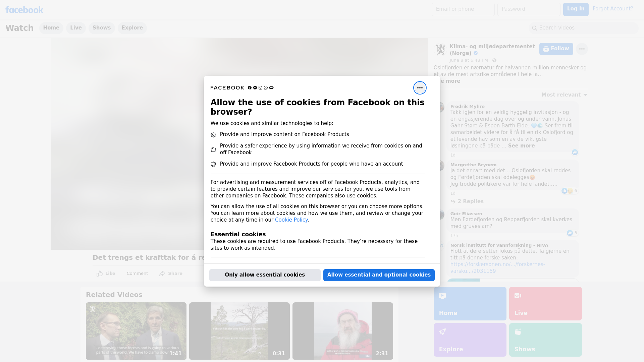Viewport: 644px width, 362px height.
Task: Select the Home tab in Watch
Action: pyautogui.click(x=51, y=28)
